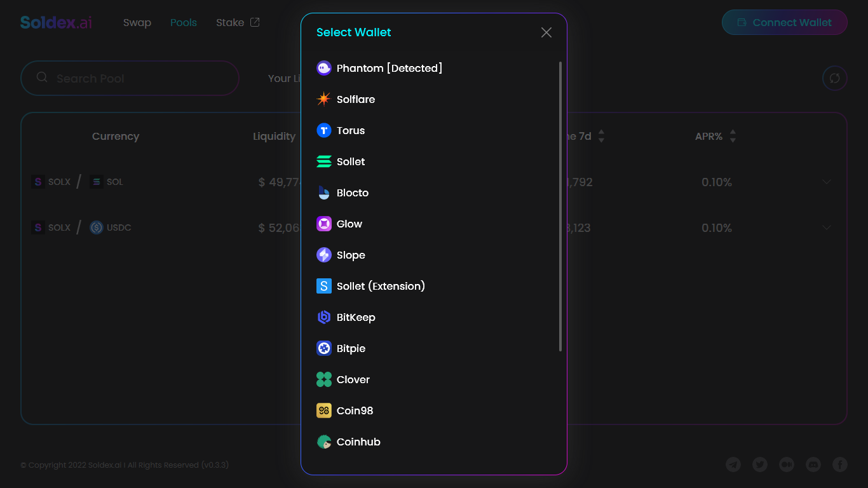
Task: Pick the purple Glow wallet icon
Action: [324, 224]
